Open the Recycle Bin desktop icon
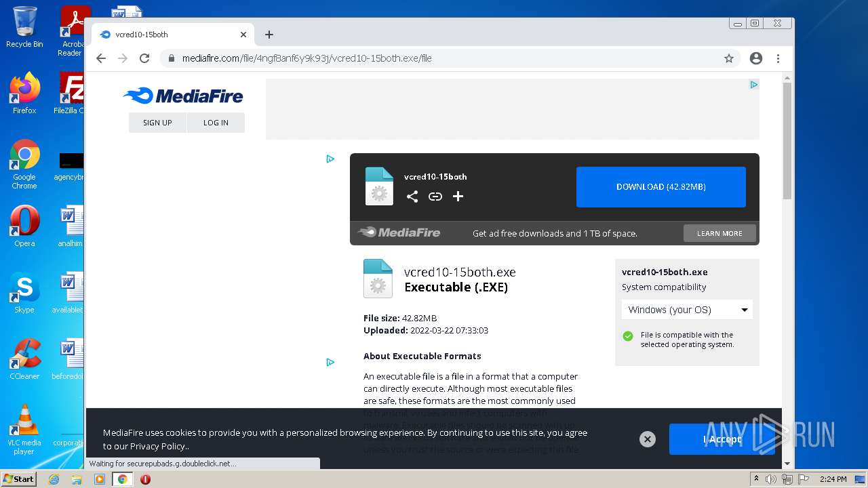This screenshot has height=488, width=868. coord(24,27)
